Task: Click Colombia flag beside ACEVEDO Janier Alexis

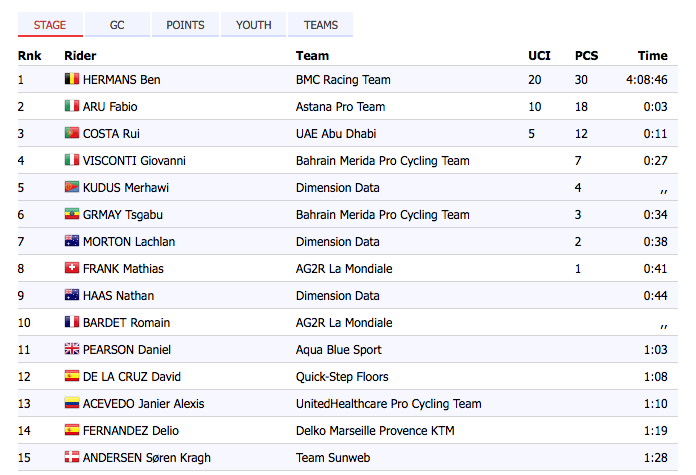Action: pos(71,403)
